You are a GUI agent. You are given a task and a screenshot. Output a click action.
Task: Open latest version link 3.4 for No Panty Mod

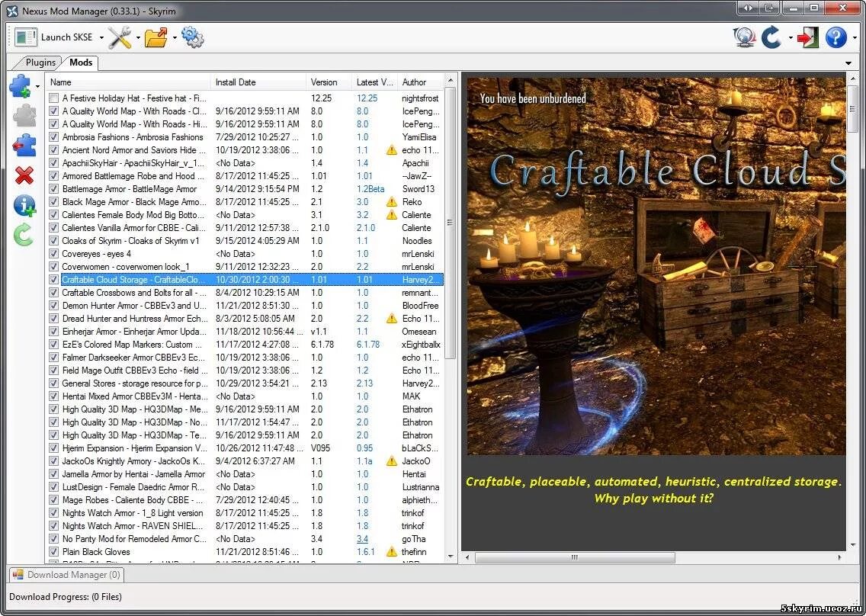click(362, 539)
